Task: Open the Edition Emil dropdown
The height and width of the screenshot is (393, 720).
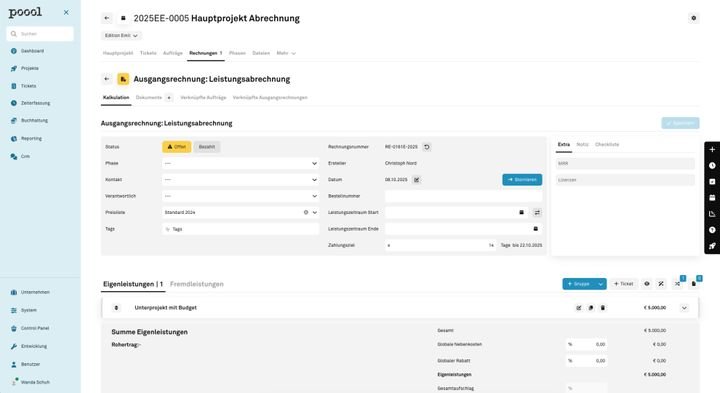Action: coord(121,35)
